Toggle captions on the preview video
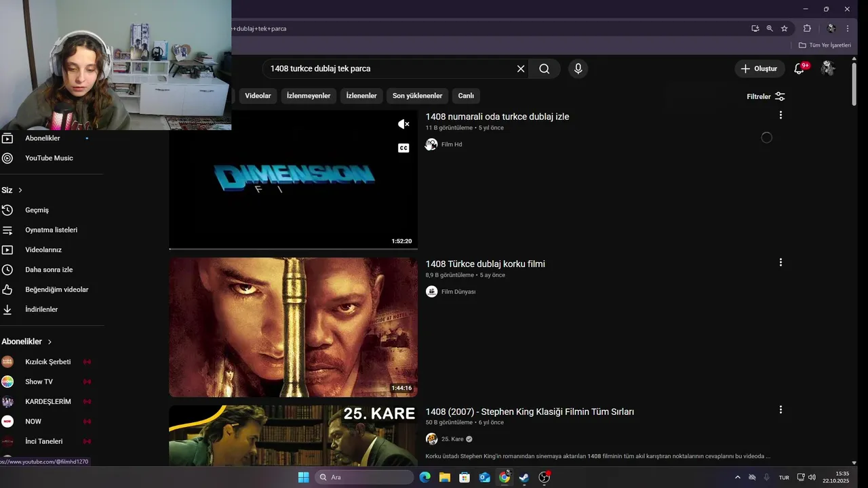The width and height of the screenshot is (868, 488). click(403, 148)
